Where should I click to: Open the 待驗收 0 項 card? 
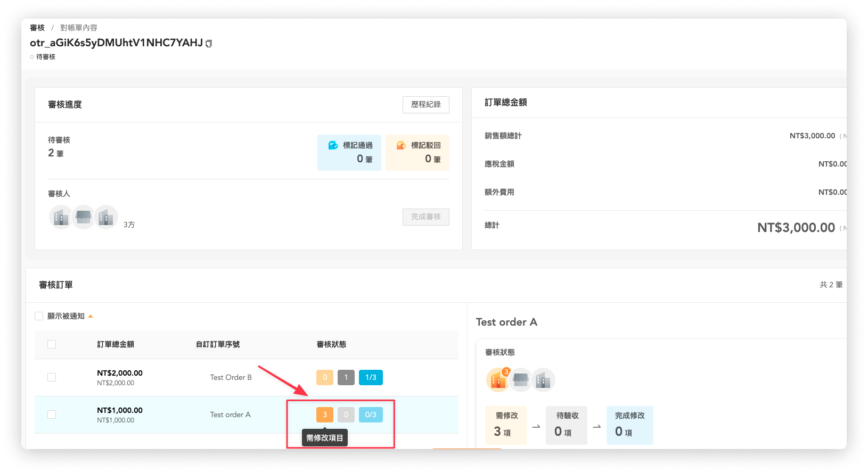(x=567, y=425)
